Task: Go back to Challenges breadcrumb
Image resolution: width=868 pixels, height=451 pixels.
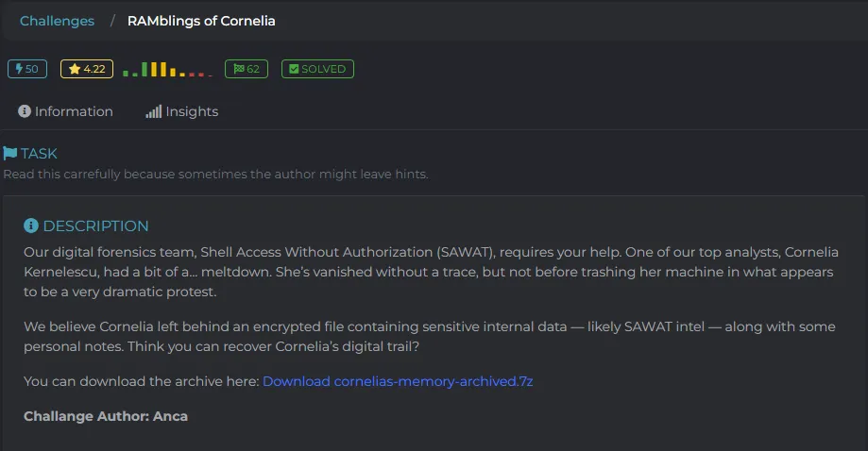Action: click(x=57, y=21)
